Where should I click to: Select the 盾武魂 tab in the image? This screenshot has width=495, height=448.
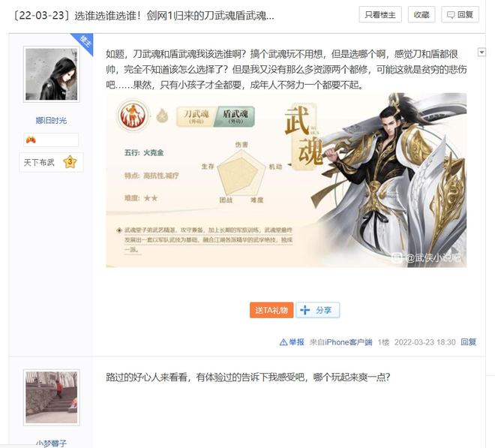[235, 116]
